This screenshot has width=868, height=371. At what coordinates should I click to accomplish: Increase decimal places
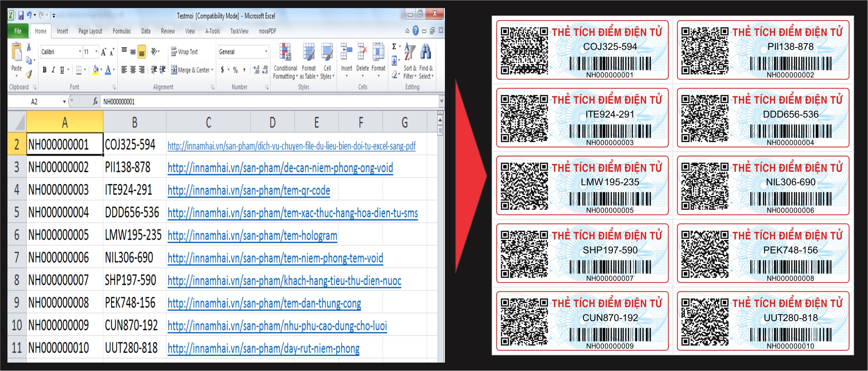pos(256,70)
